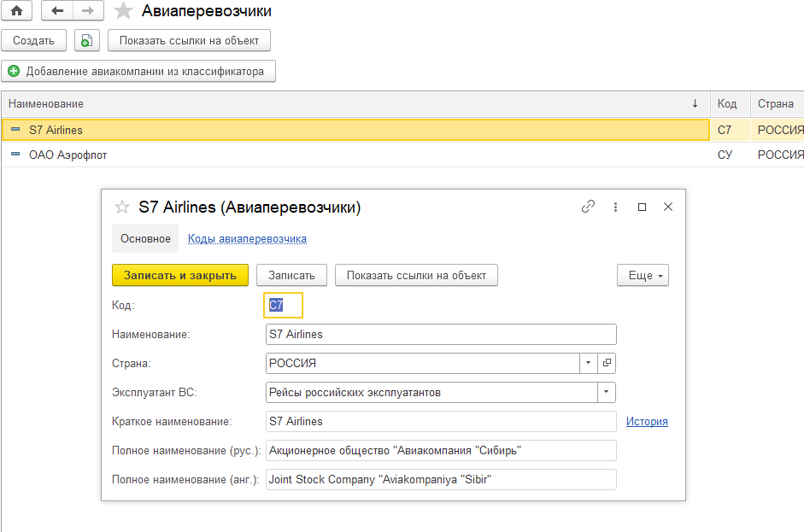The width and height of the screenshot is (804, 532).
Task: Click the С7 code cell in list
Action: coord(731,130)
